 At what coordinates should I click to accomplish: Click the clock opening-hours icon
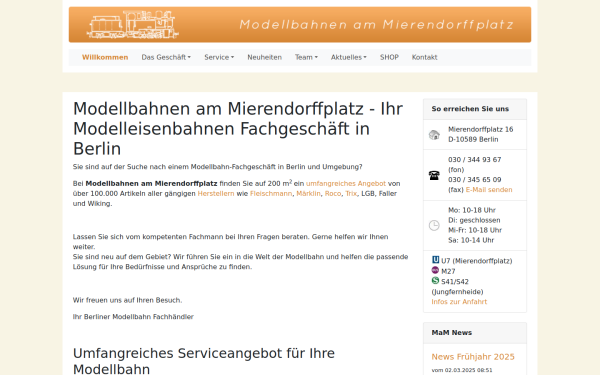coord(434,225)
